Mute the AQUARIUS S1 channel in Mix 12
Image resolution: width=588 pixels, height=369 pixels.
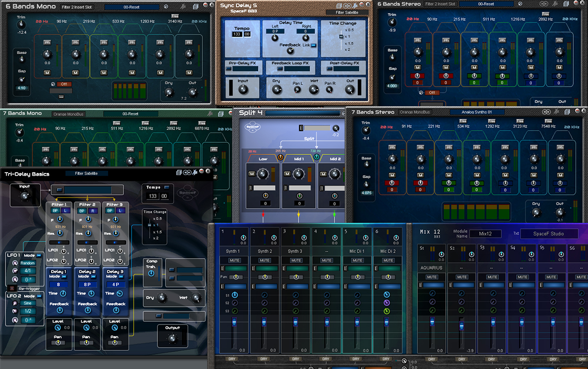pyautogui.click(x=432, y=277)
